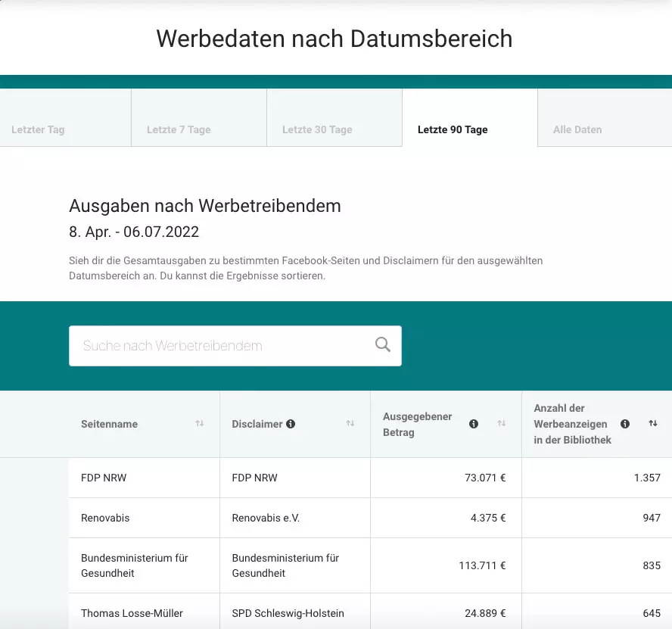Select Bundesministerium für Gesundheit page name

tap(135, 565)
